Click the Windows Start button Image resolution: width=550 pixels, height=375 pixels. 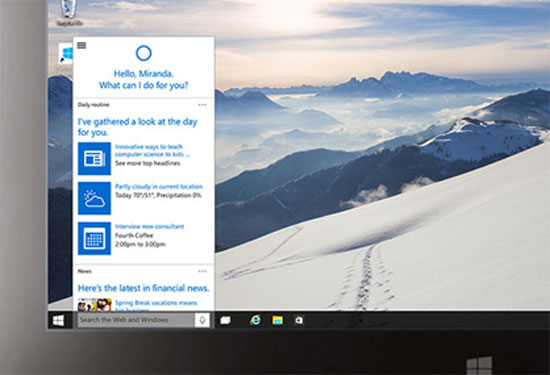(58, 320)
